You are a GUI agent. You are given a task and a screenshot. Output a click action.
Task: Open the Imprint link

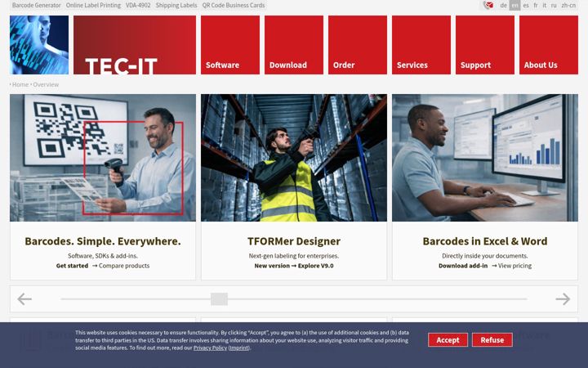pyautogui.click(x=238, y=348)
